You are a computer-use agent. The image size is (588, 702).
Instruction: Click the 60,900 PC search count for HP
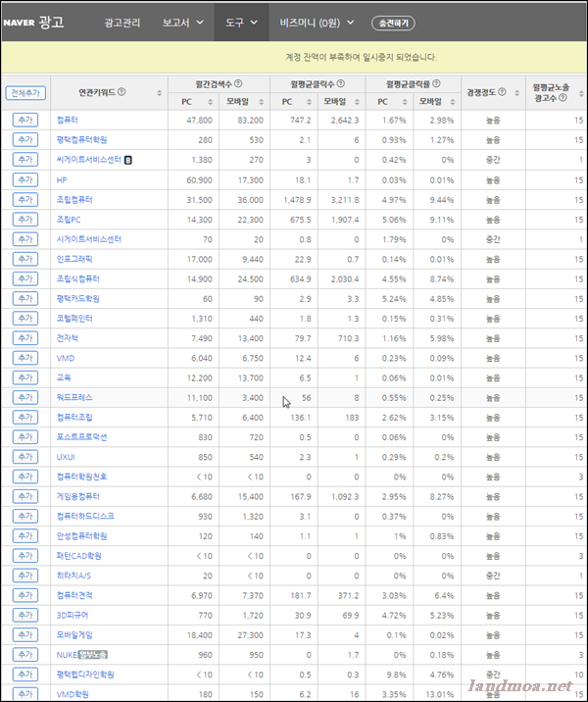pos(200,180)
